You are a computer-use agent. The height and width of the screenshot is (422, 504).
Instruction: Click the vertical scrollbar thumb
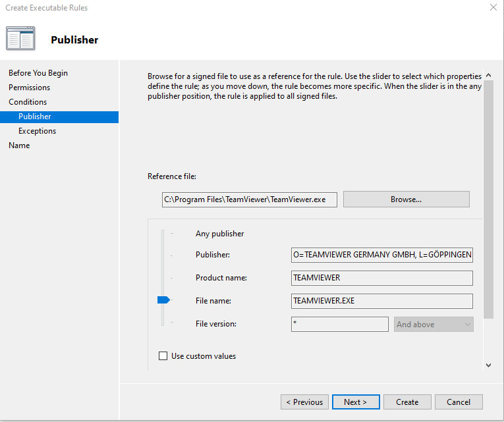[x=489, y=199]
